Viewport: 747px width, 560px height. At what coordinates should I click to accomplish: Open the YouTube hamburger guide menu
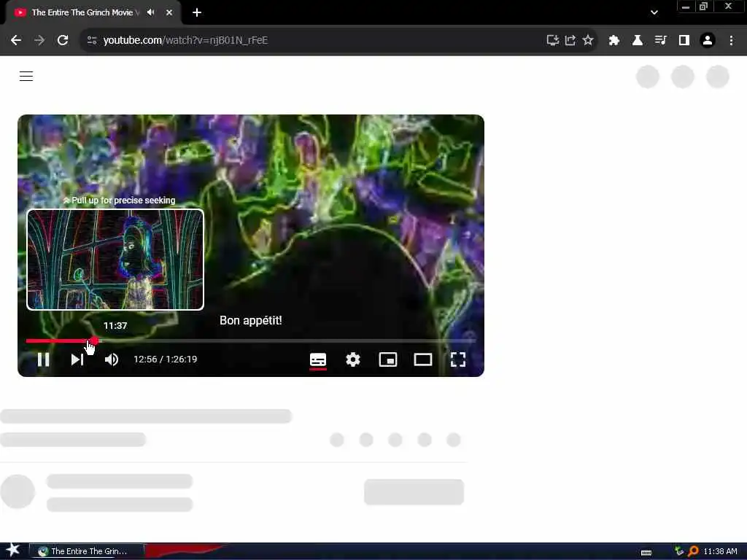(26, 76)
